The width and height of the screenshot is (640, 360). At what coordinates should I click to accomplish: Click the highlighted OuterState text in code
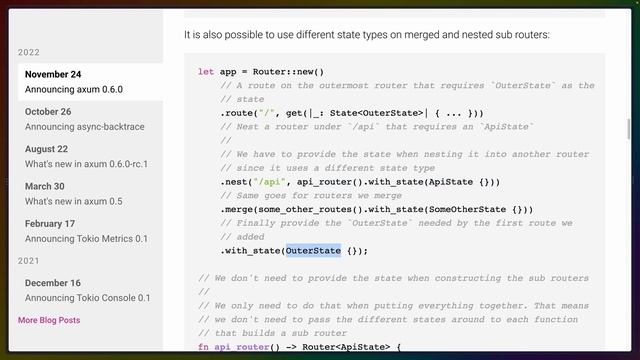pyautogui.click(x=313, y=251)
